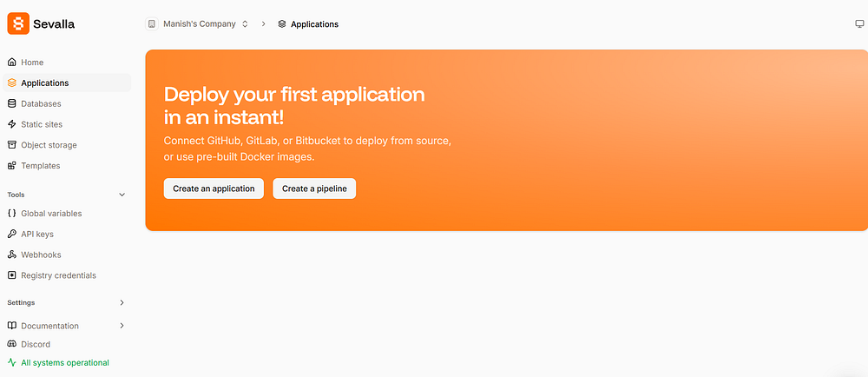Click the All systems operational status
868x377 pixels.
[x=64, y=362]
